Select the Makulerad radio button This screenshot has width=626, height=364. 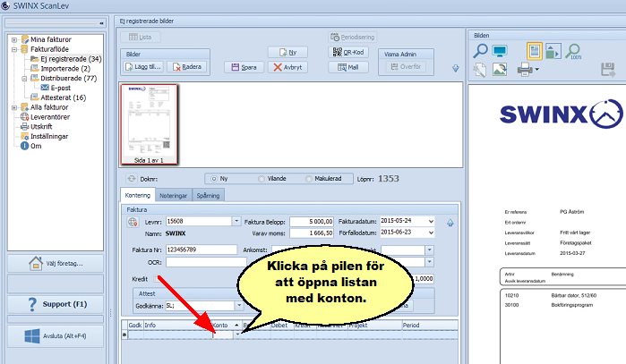pyautogui.click(x=309, y=179)
